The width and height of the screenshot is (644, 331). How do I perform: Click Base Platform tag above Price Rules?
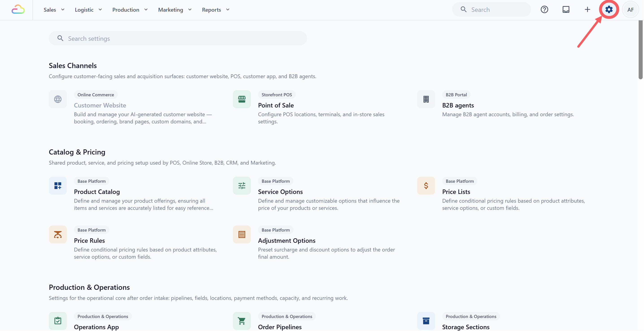click(91, 230)
